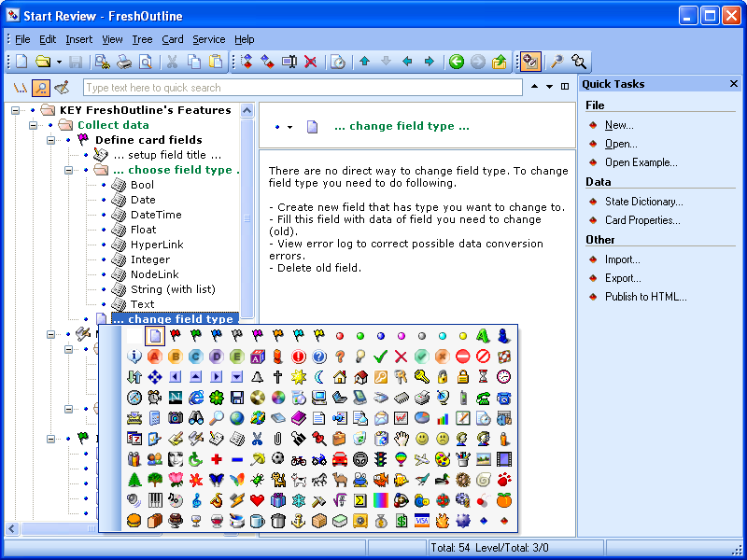Open the state dropdown arrow in card header
The height and width of the screenshot is (560, 747).
point(289,127)
